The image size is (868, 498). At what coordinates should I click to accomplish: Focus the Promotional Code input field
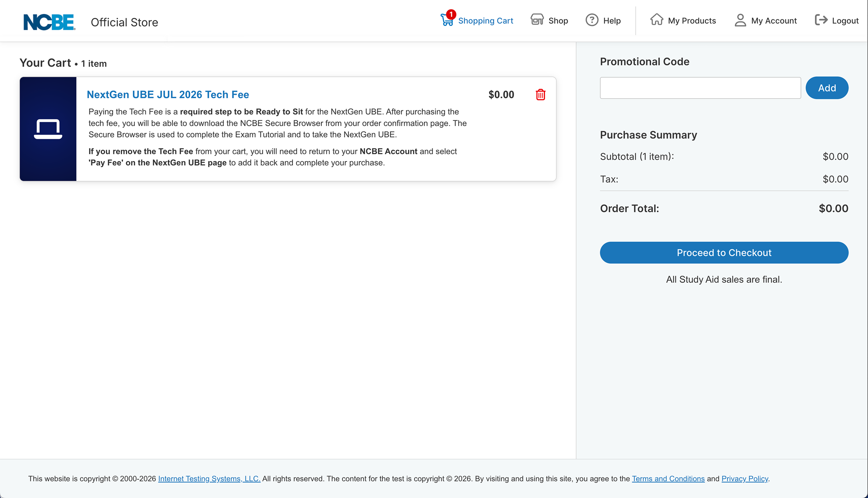coord(700,88)
